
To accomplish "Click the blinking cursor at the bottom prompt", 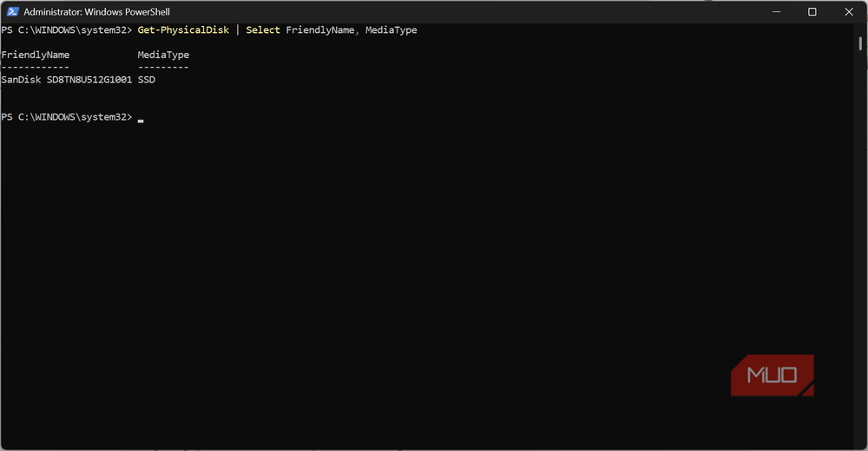I will [141, 121].
